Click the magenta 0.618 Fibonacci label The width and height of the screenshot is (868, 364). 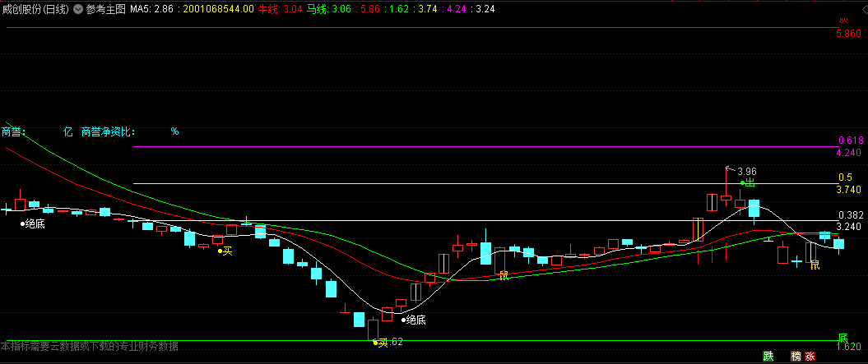click(x=850, y=141)
